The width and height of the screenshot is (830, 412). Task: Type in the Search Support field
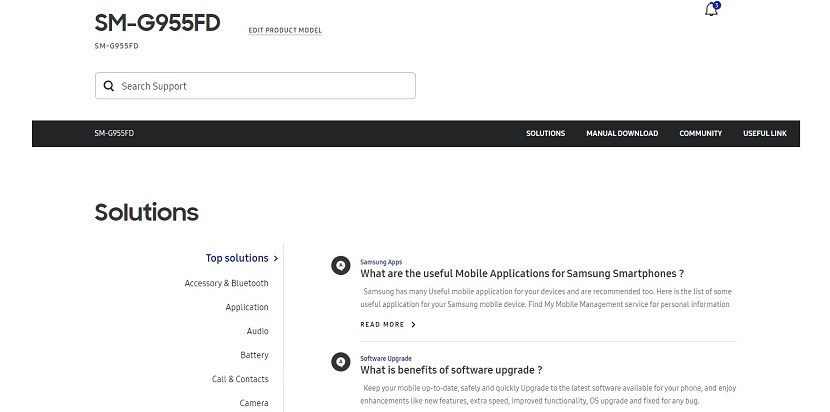pyautogui.click(x=262, y=86)
